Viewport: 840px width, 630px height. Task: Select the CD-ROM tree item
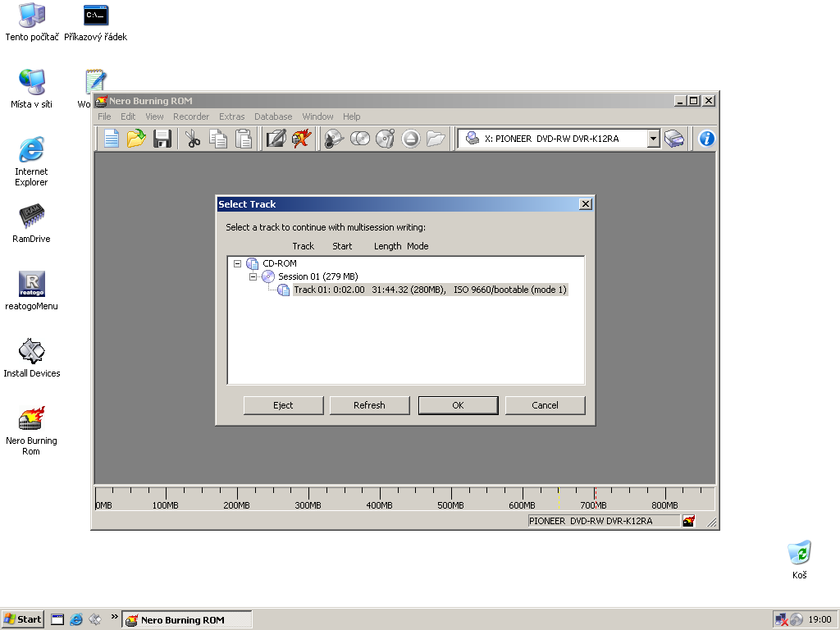tap(279, 263)
